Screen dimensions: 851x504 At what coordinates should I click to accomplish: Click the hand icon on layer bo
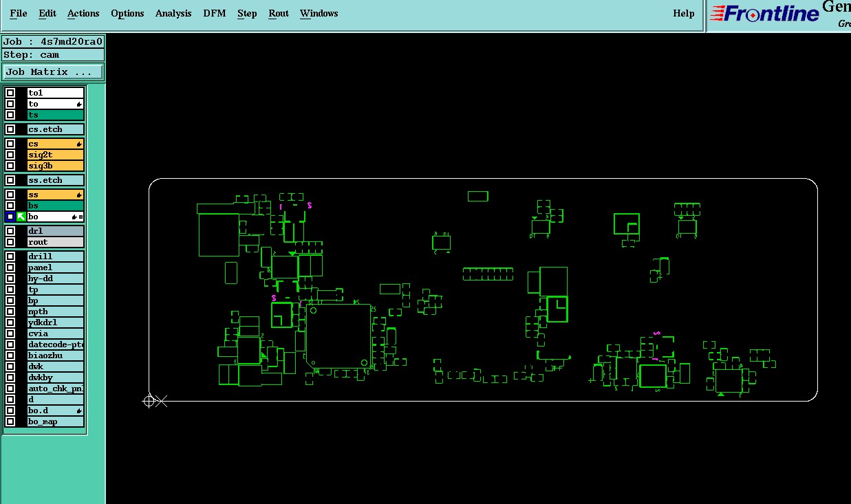(x=74, y=217)
